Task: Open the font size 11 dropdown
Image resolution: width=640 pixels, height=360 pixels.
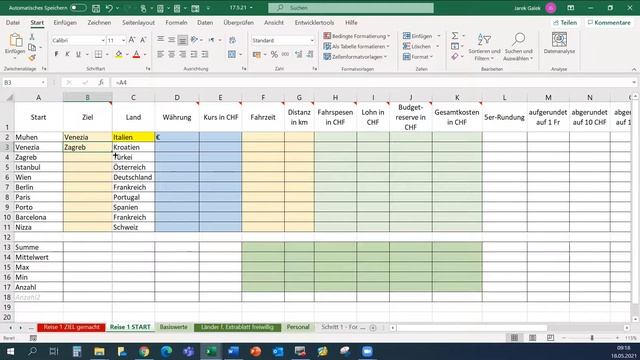Action: (x=123, y=40)
